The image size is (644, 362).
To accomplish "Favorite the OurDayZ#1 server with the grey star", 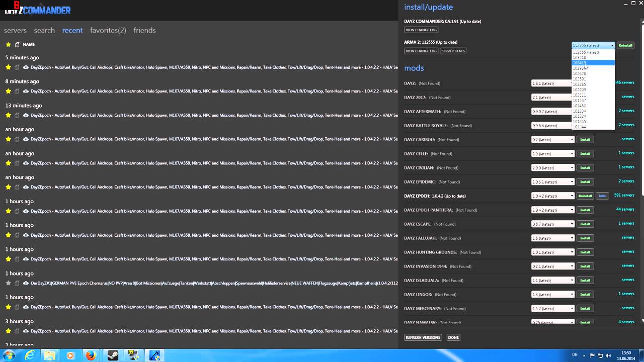I will pos(8,283).
